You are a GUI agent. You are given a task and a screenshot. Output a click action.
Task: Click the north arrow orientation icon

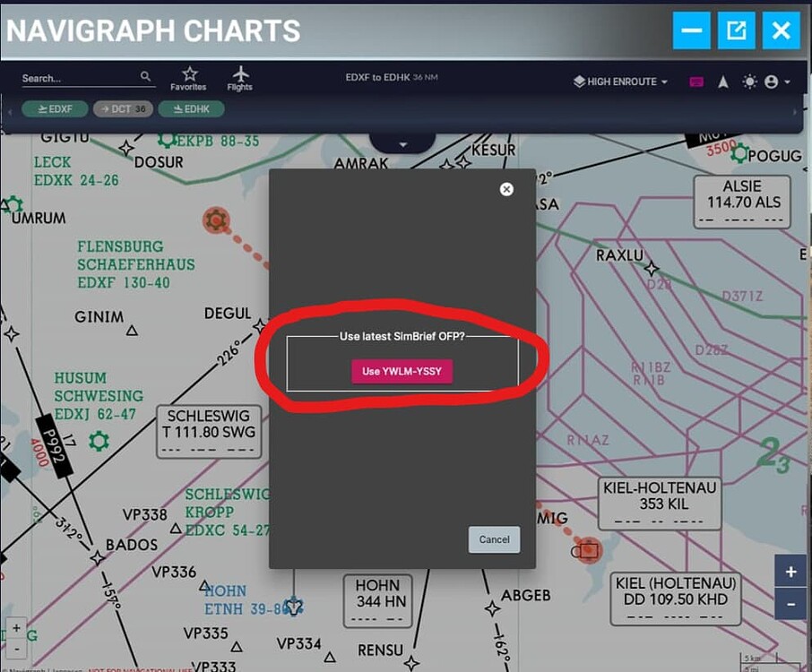pos(722,82)
